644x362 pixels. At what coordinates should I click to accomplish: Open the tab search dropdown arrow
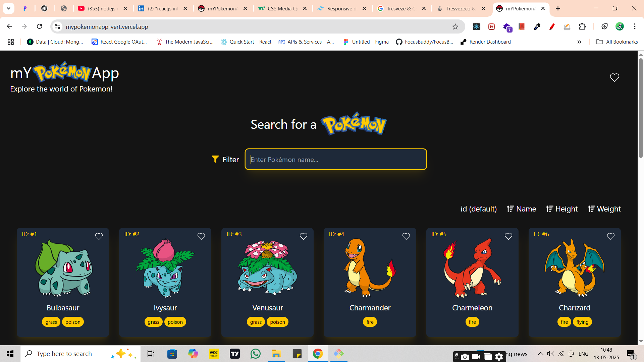tap(8, 8)
